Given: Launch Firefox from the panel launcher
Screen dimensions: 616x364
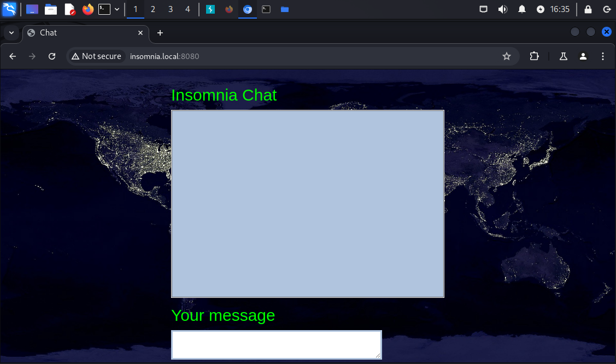Looking at the screenshot, I should (x=87, y=9).
